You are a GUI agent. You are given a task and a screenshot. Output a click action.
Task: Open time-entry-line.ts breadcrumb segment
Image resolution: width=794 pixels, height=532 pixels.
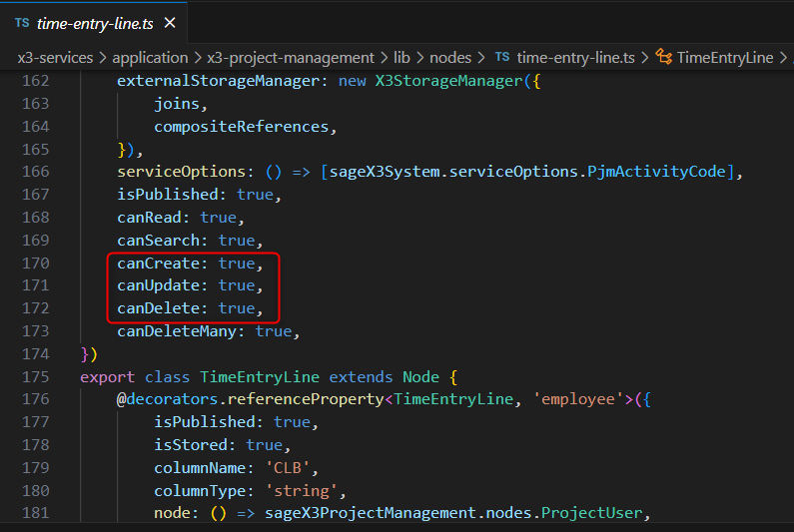[575, 58]
